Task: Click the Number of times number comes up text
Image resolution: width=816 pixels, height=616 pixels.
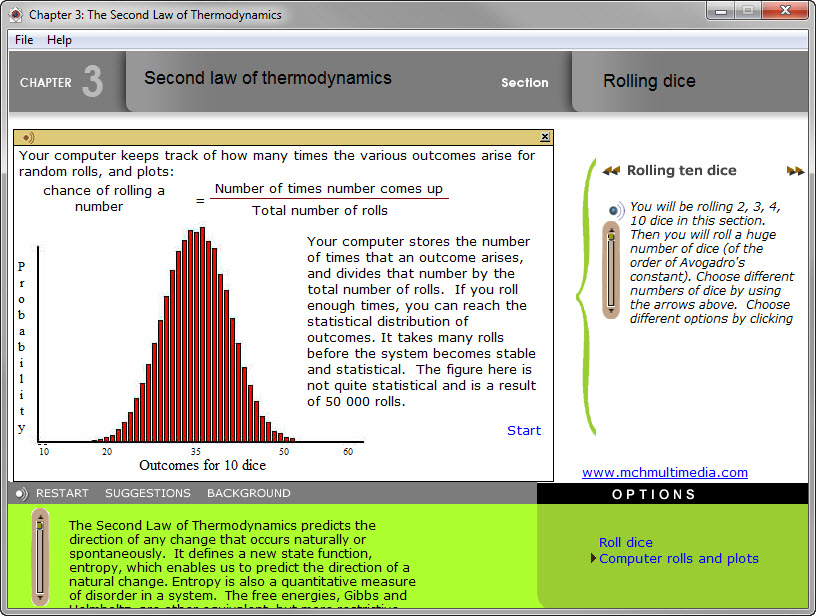Action: [x=329, y=189]
